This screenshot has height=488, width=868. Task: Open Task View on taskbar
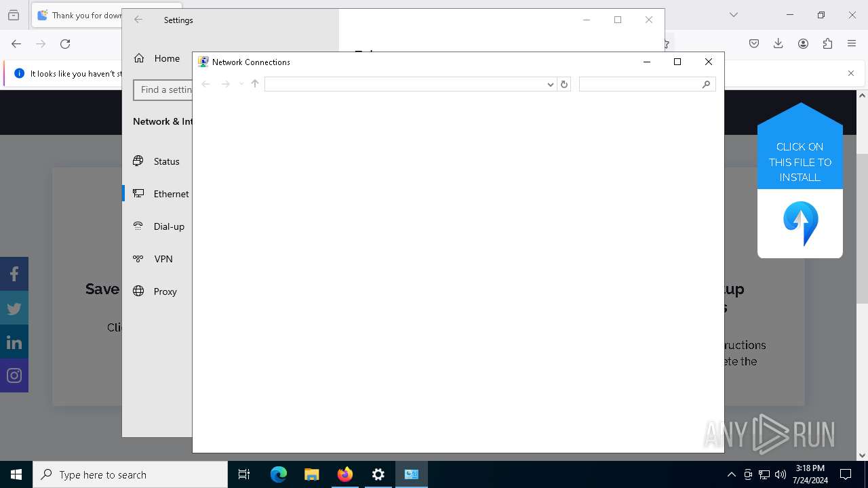click(244, 474)
